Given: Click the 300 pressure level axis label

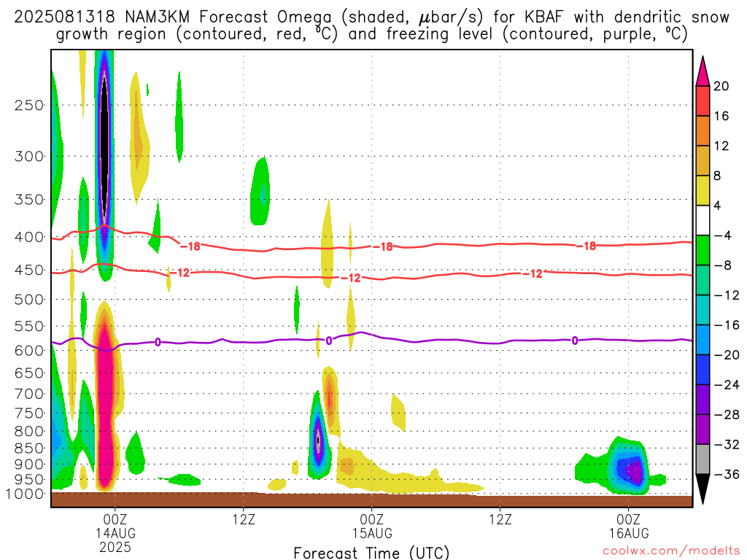Looking at the screenshot, I should pyautogui.click(x=29, y=156).
